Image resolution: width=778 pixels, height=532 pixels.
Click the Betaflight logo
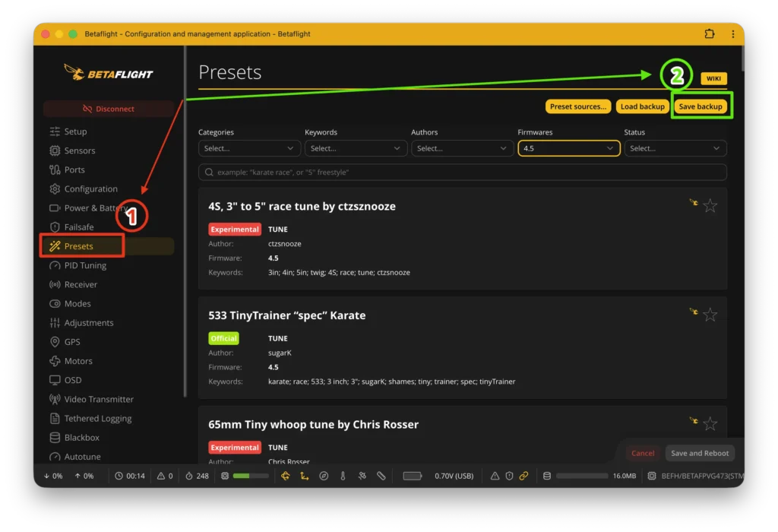click(109, 72)
